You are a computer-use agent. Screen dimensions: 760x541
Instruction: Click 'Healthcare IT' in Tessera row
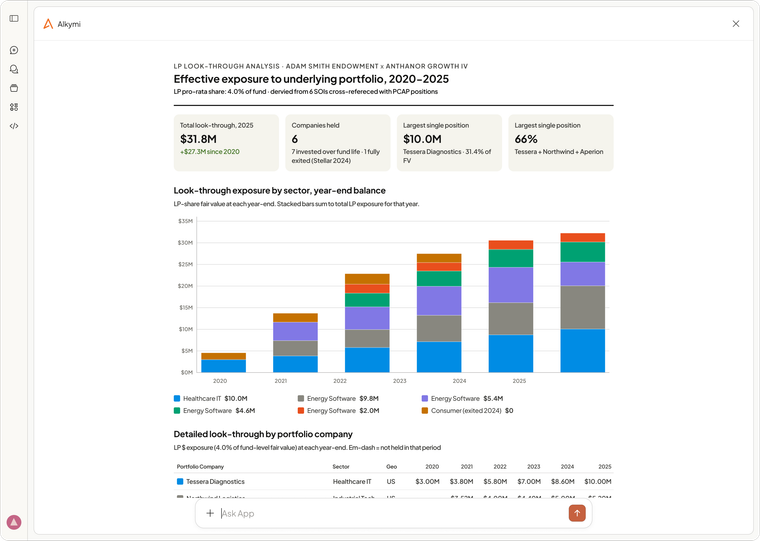pos(352,481)
